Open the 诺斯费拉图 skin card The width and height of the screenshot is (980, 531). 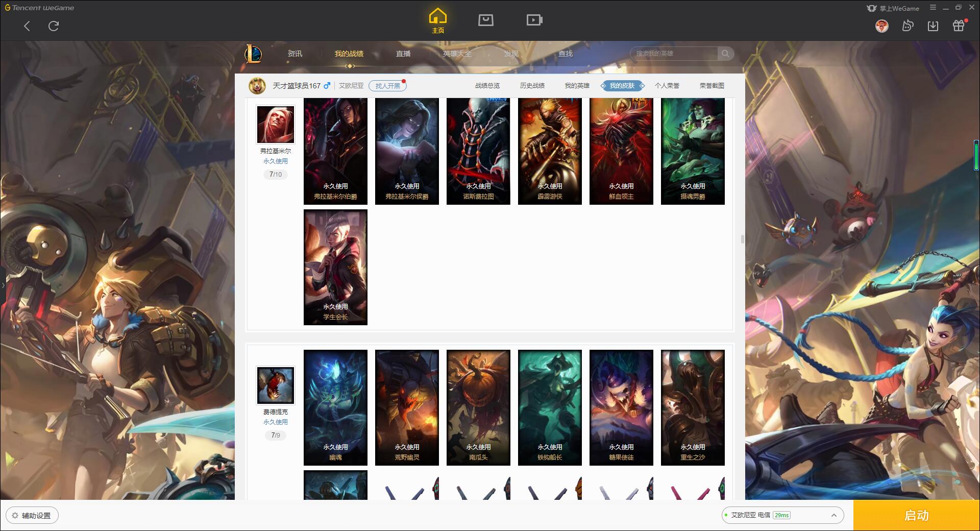[x=478, y=151]
